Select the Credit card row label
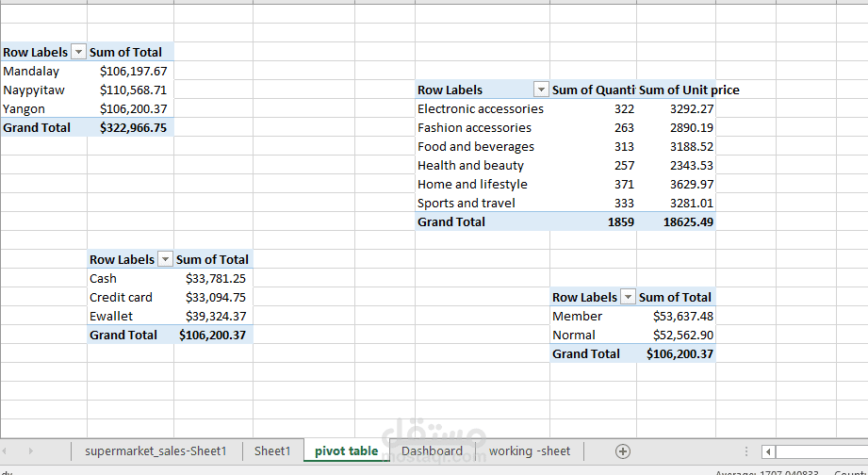This screenshot has width=868, height=475. tap(131, 297)
